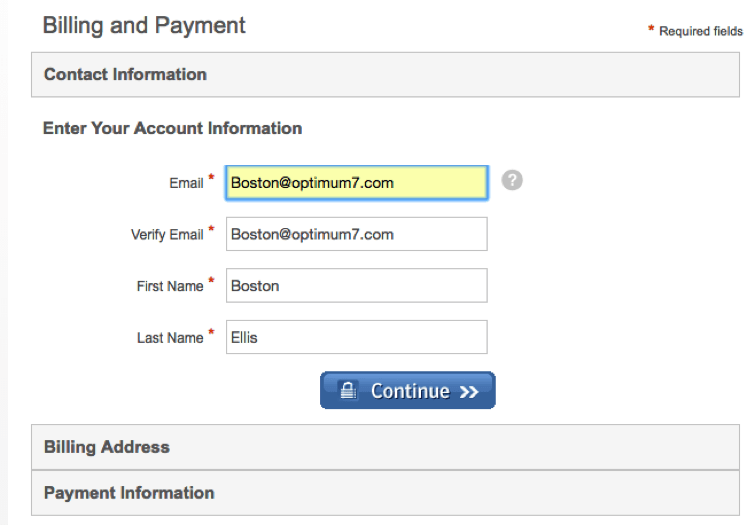Image resolution: width=754 pixels, height=525 pixels.
Task: Click into the Verify Email field
Action: coord(357,234)
